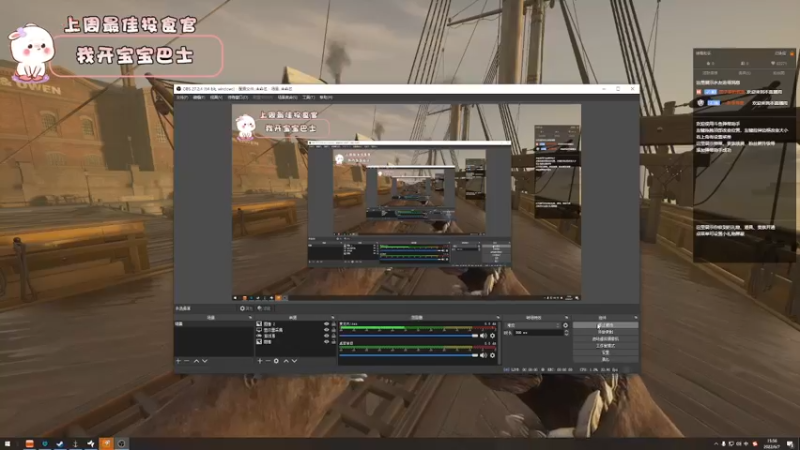This screenshot has width=800, height=450.
Task: Click the Scene Transitions dock header popout arrow
Action: [x=566, y=317]
